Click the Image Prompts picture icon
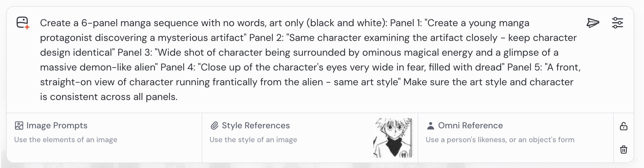The image size is (644, 168). [19, 126]
